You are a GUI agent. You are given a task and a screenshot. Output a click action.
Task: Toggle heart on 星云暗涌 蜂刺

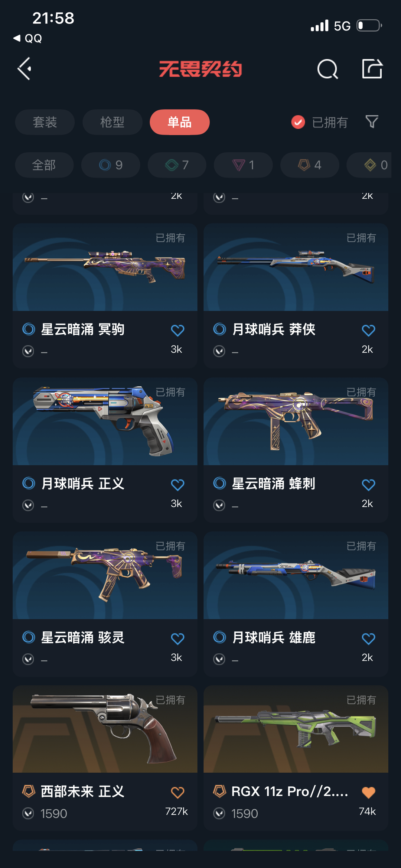pos(368,484)
